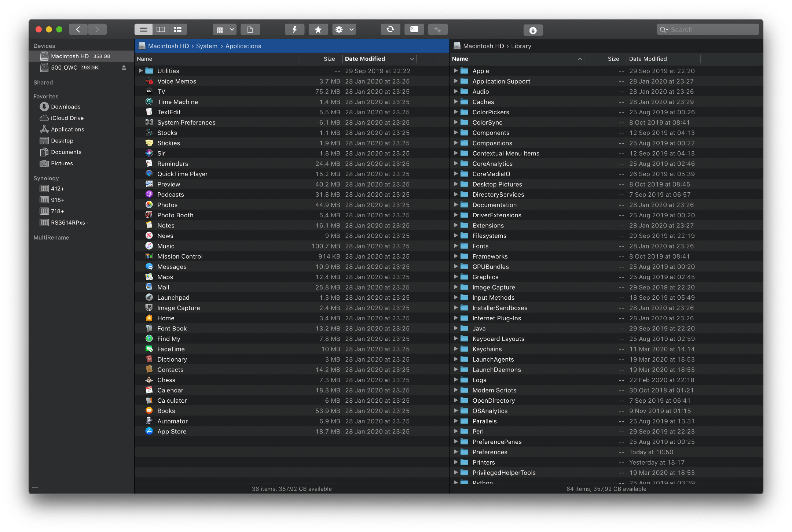This screenshot has height=532, width=792.
Task: Go forward with the forward arrow
Action: pos(97,29)
